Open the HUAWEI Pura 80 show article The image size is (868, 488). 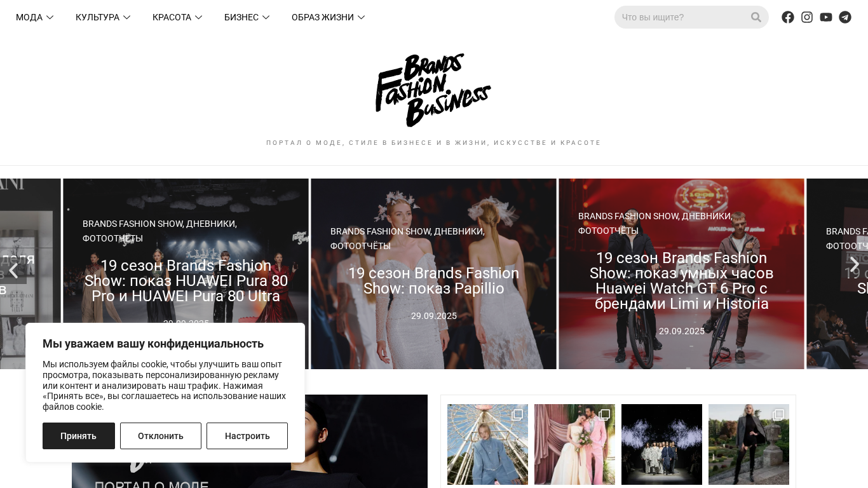pyautogui.click(x=186, y=281)
